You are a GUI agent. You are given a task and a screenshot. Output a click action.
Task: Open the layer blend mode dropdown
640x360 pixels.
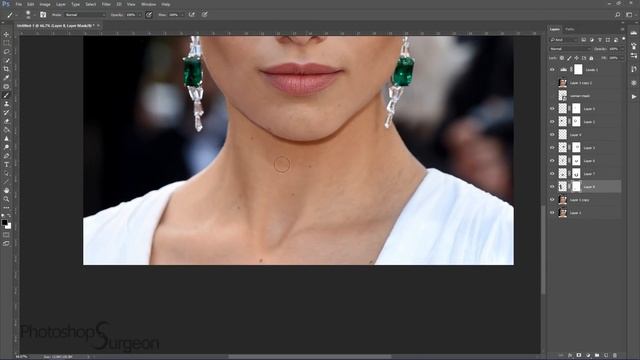coord(570,49)
